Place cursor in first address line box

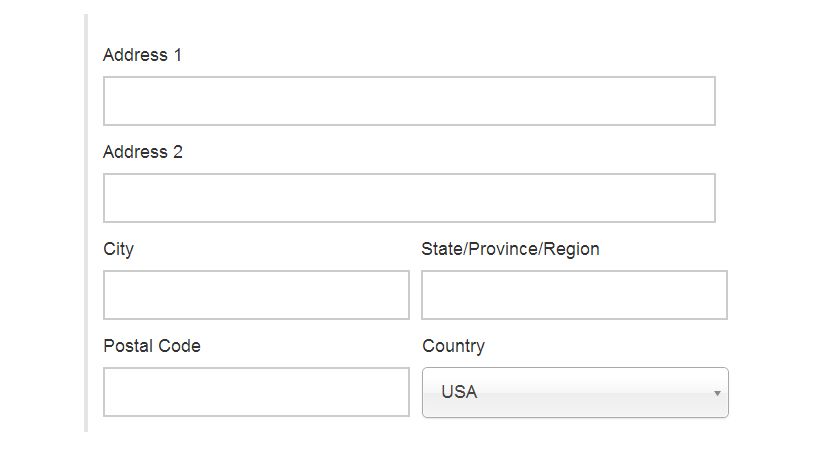pyautogui.click(x=409, y=101)
